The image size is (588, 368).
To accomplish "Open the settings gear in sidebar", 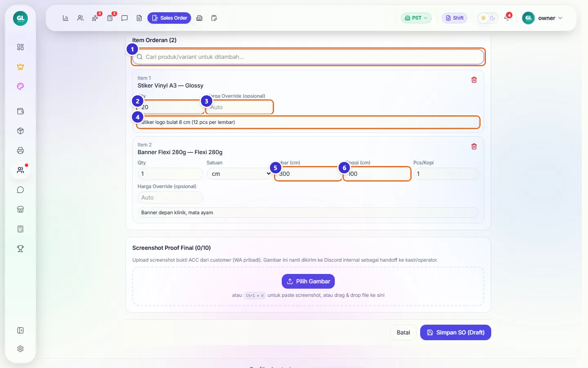I will [20, 349].
